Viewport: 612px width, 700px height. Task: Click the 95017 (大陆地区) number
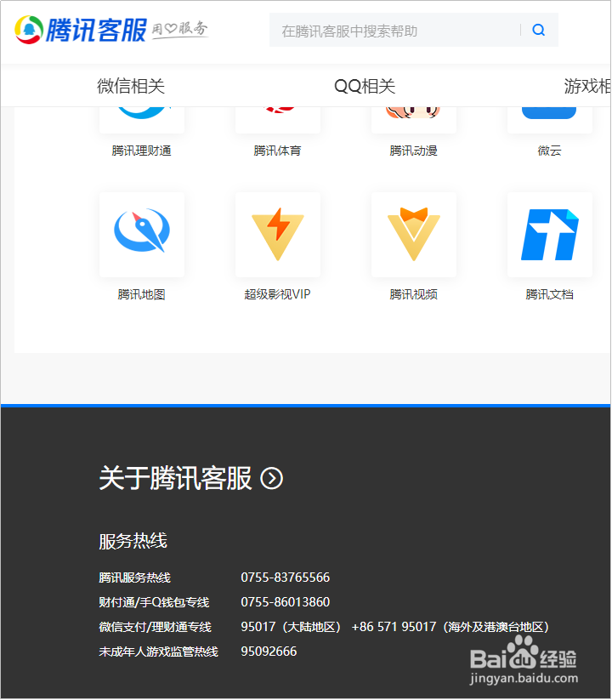pyautogui.click(x=291, y=627)
